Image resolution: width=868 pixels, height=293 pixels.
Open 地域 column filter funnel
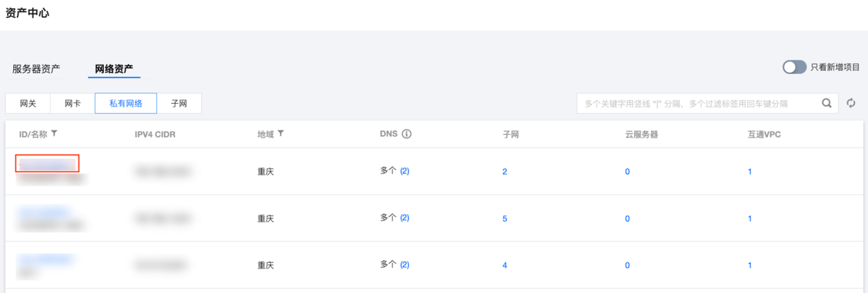[281, 134]
